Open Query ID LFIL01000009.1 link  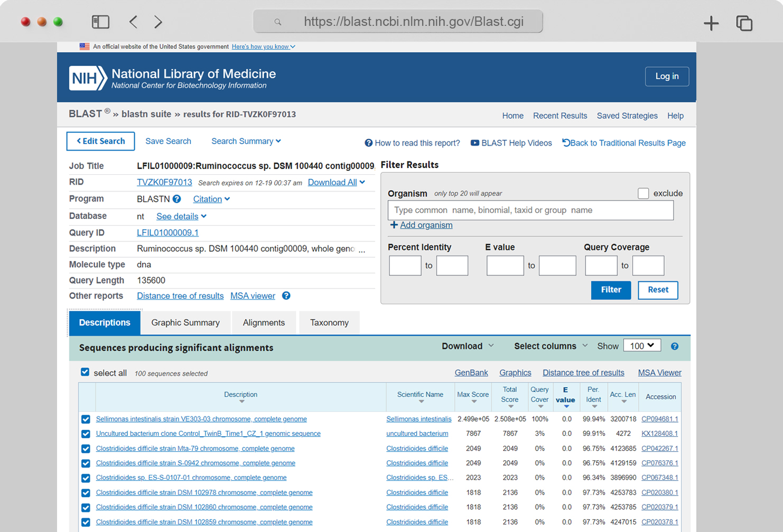pos(167,233)
